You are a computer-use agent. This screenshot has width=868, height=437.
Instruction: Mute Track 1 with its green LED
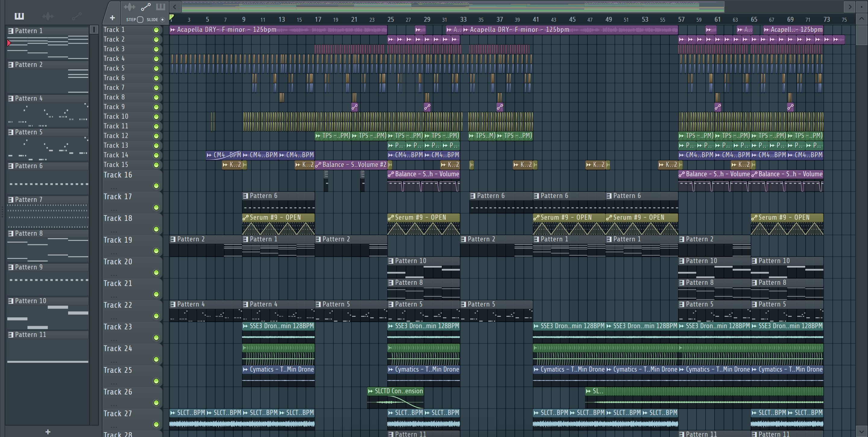[x=156, y=30]
